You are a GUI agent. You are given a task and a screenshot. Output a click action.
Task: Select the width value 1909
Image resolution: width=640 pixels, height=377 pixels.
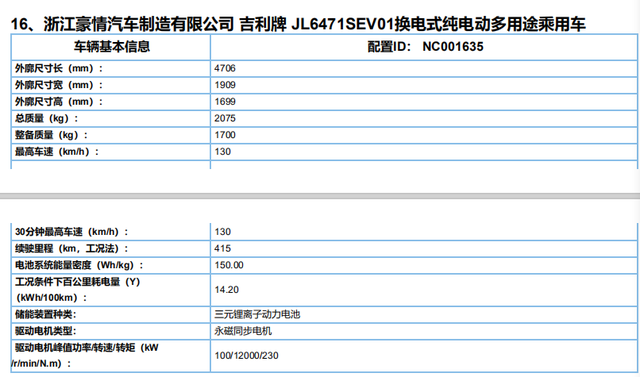225,85
